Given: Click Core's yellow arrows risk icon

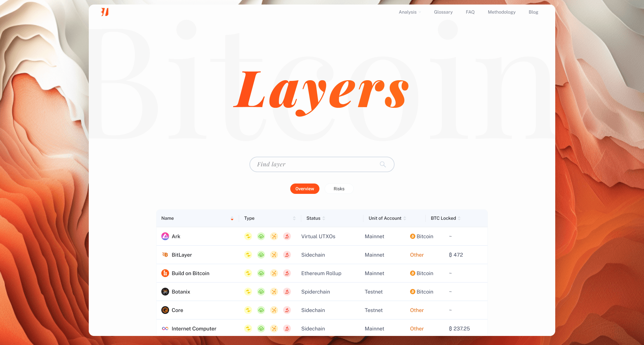Looking at the screenshot, I should 248,310.
